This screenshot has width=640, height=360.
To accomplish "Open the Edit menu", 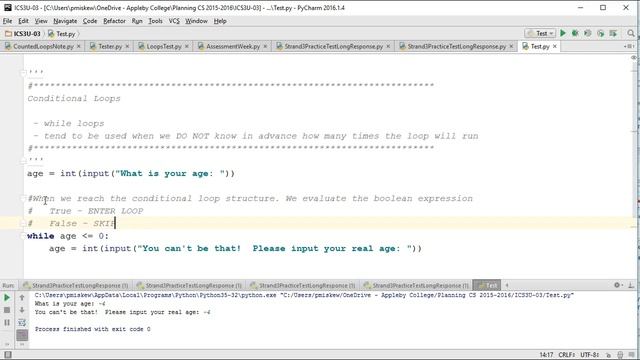I will (x=23, y=21).
